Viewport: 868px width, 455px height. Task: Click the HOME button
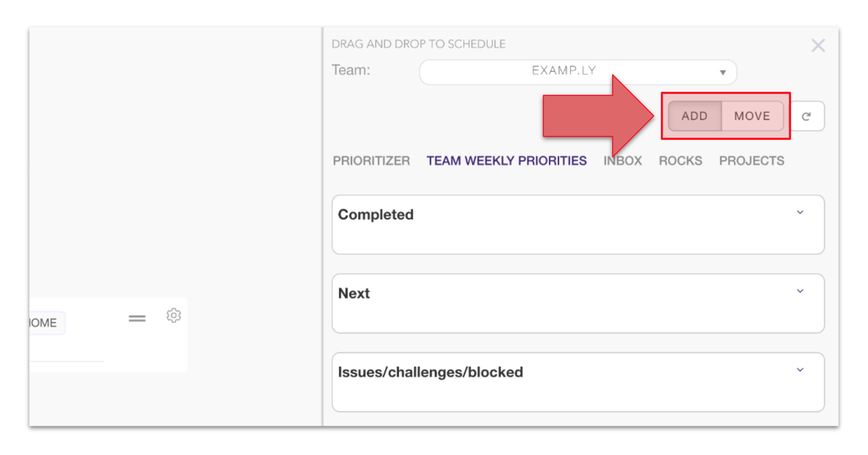point(44,323)
